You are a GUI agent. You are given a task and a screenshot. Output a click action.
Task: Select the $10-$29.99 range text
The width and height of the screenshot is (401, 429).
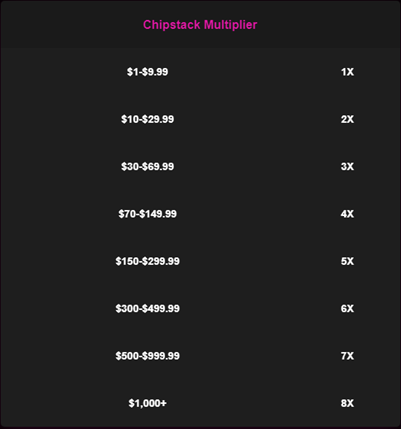point(147,119)
